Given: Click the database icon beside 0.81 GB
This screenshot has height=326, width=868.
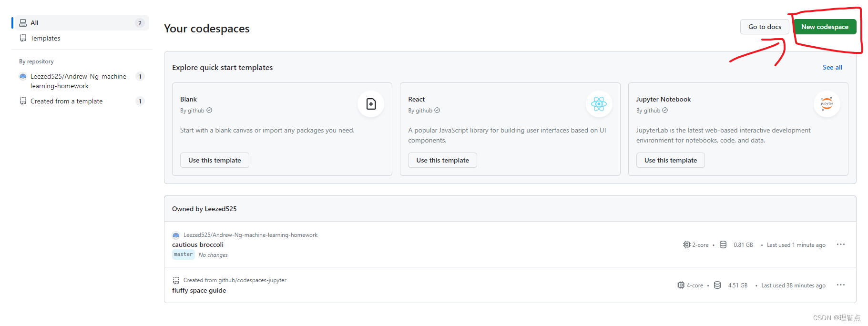Looking at the screenshot, I should pos(723,244).
